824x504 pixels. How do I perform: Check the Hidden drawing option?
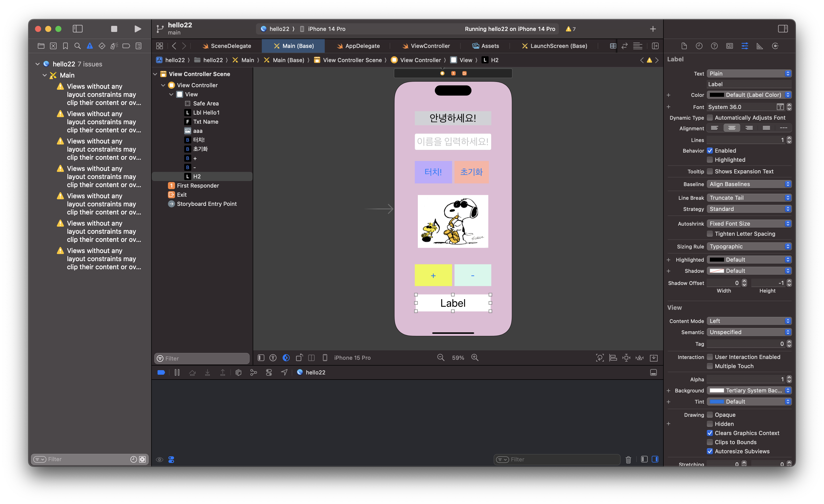(710, 424)
